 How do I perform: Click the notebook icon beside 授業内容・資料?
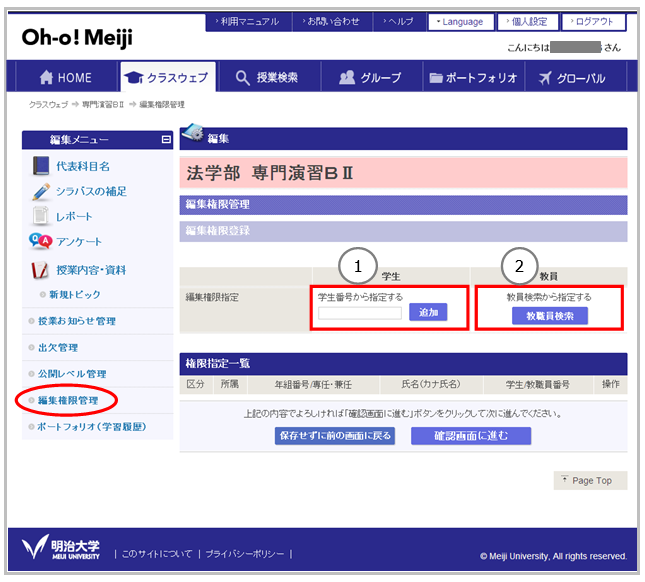pos(40,270)
